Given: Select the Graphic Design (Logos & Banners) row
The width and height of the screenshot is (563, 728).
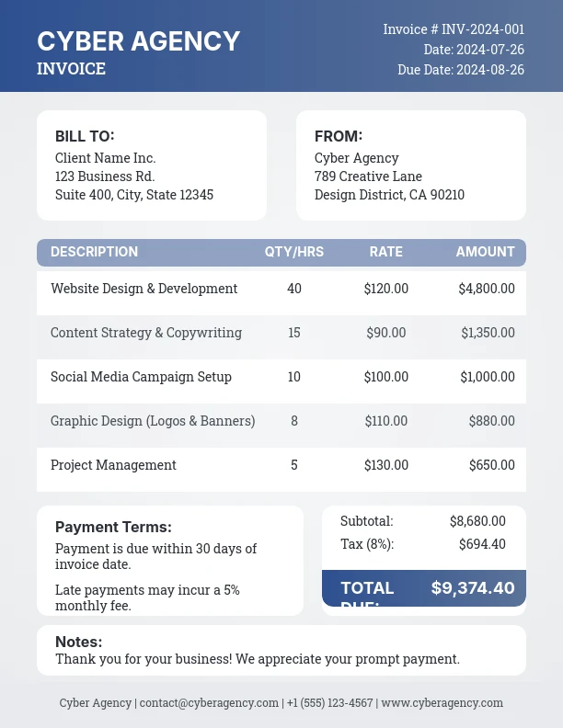Looking at the screenshot, I should point(153,421).
